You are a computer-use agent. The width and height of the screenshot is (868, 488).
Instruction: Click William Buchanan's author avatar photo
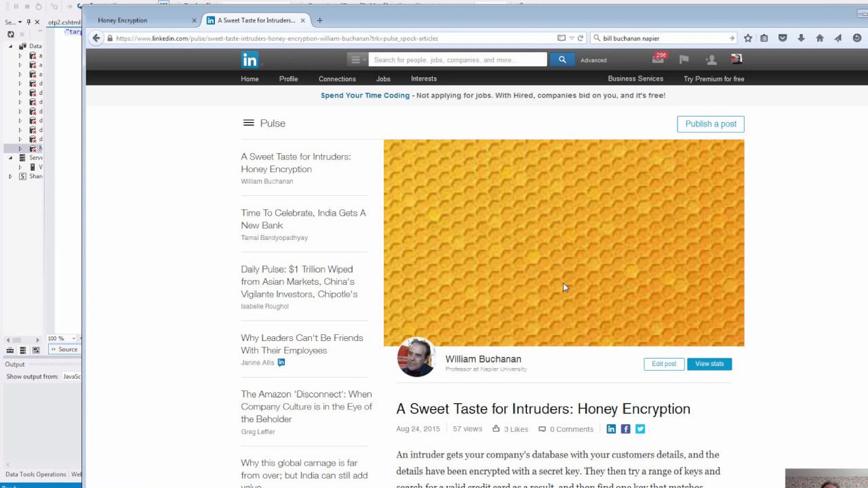coord(416,358)
